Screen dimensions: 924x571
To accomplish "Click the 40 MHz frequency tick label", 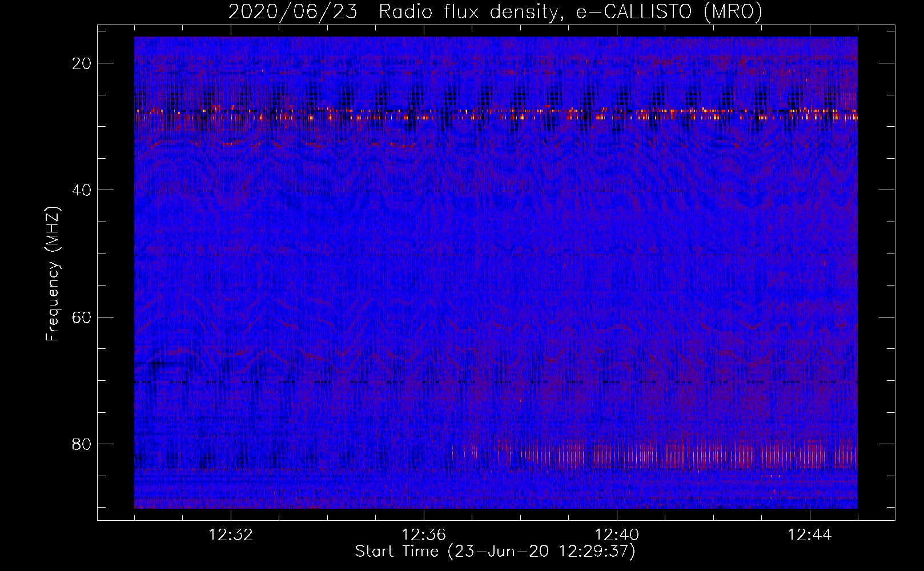I will coord(82,190).
